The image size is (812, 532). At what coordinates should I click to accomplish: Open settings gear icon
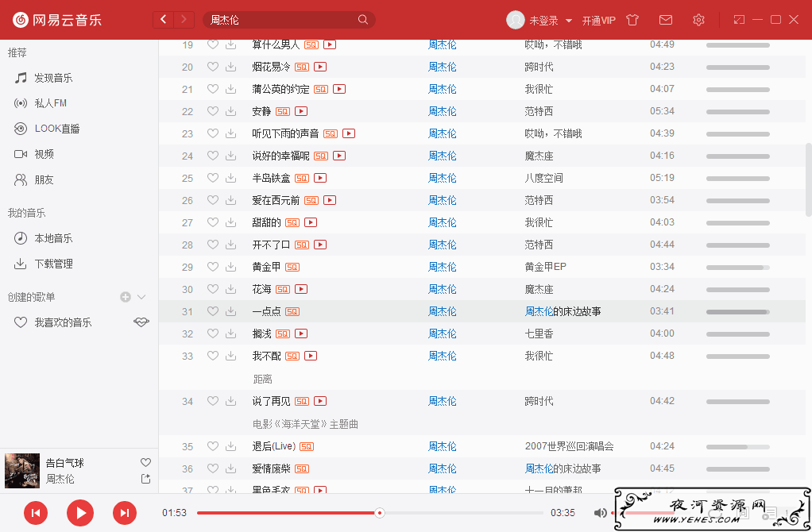698,20
